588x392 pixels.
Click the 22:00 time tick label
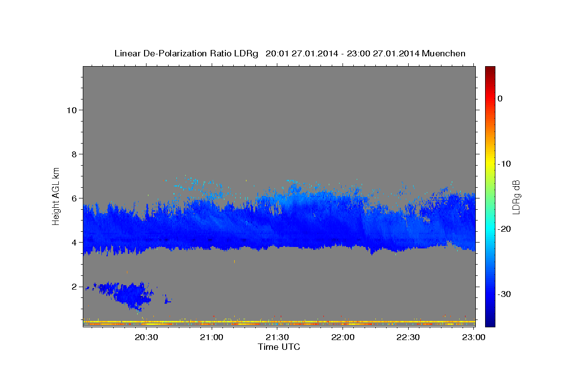pyautogui.click(x=343, y=338)
